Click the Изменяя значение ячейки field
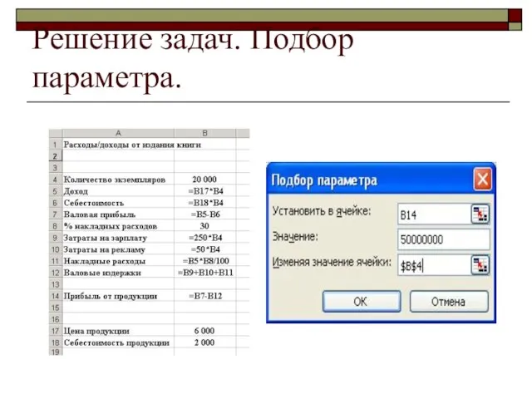Image resolution: width=532 pixels, height=399 pixels. tap(434, 265)
